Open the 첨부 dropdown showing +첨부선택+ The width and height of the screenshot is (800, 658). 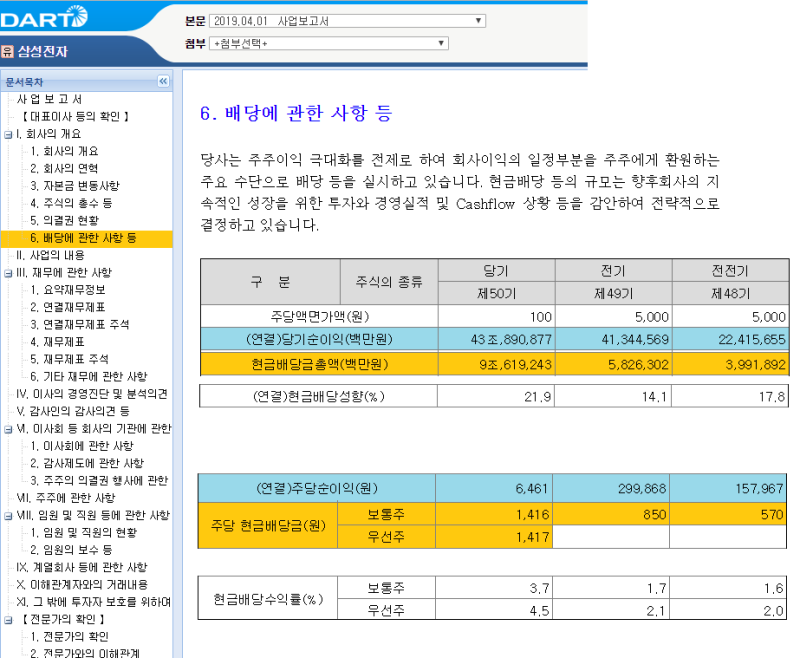click(329, 43)
